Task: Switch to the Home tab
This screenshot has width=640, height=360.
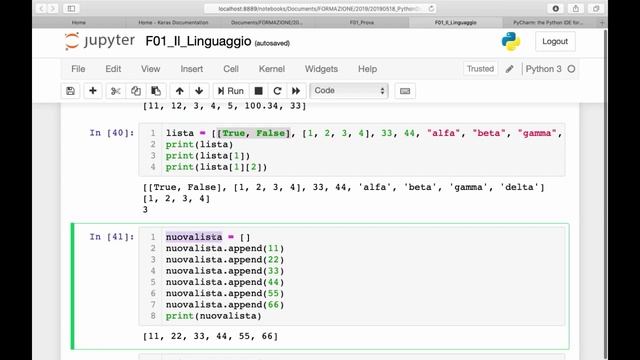Action: point(79,22)
